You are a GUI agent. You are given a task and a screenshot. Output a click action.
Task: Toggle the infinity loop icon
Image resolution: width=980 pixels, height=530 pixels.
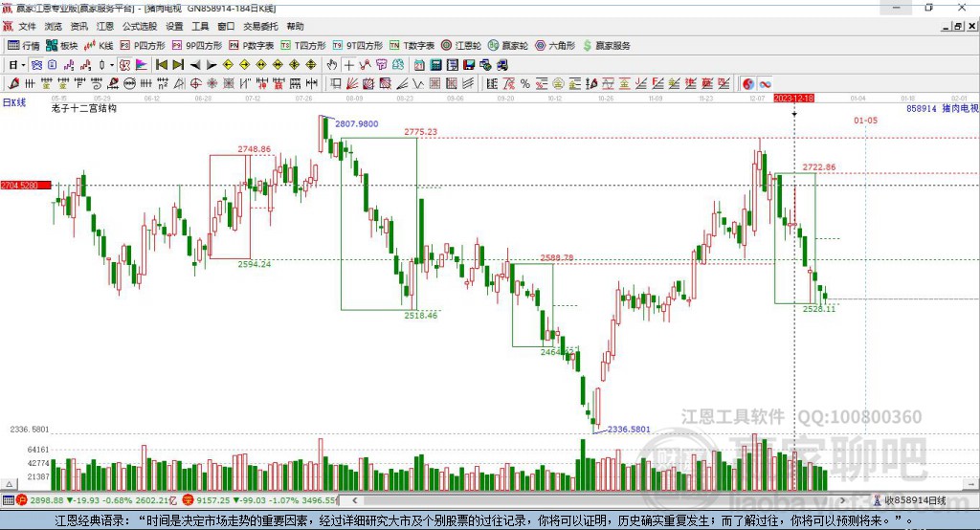765,84
